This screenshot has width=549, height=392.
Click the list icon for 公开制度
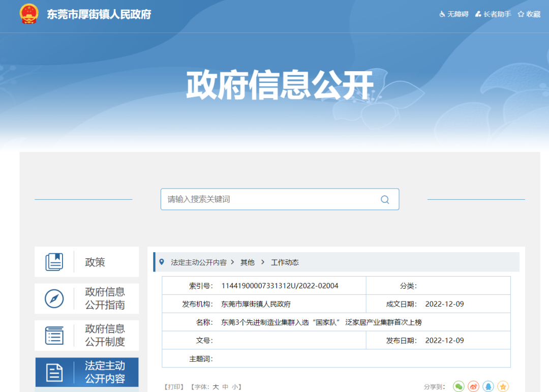(x=54, y=335)
